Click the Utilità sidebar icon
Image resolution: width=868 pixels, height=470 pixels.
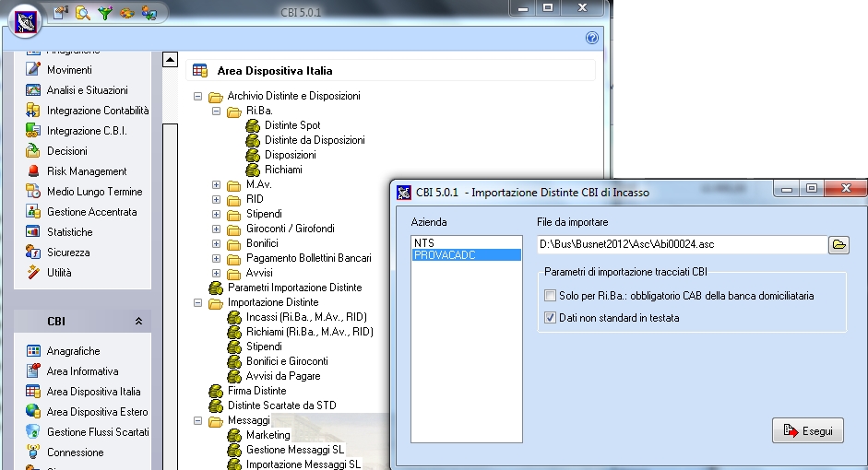[x=33, y=272]
